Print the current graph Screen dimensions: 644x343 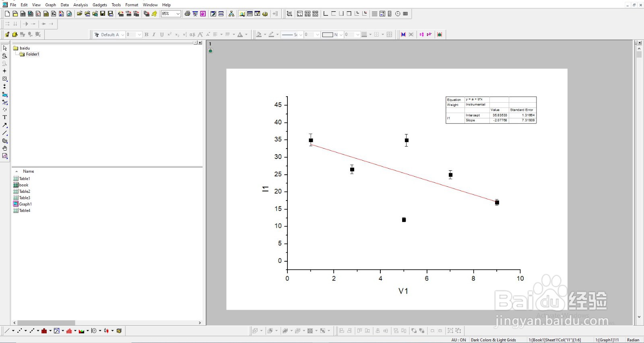pos(187,14)
